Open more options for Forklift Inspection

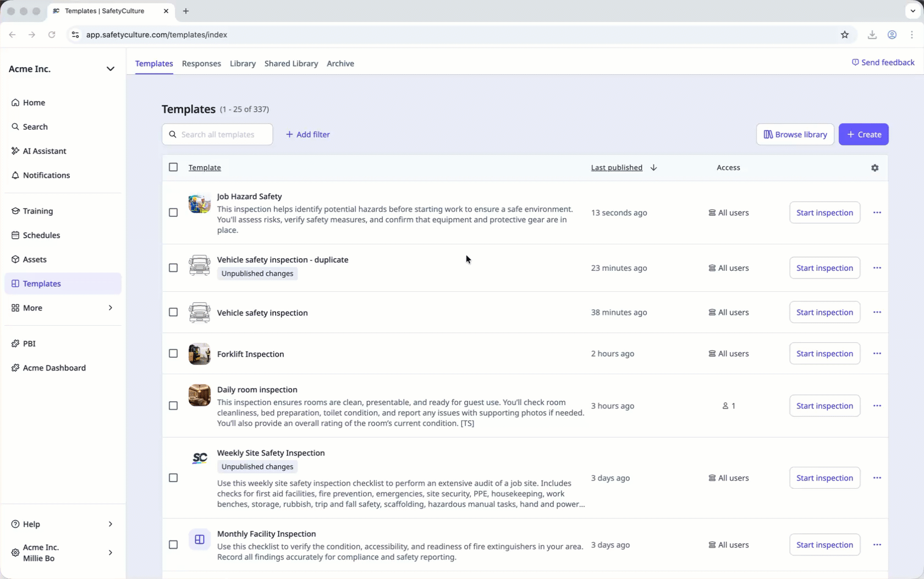pos(877,353)
